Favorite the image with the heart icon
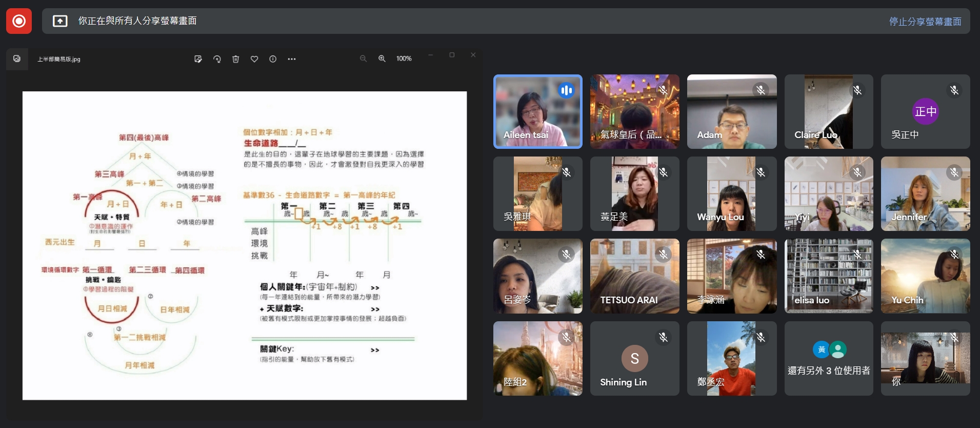 pos(254,59)
